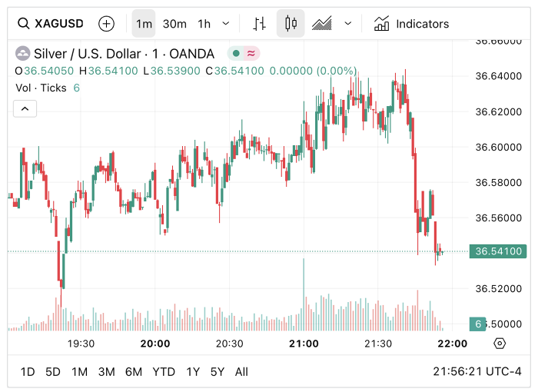
Task: Choose the area chart style icon
Action: click(x=321, y=24)
